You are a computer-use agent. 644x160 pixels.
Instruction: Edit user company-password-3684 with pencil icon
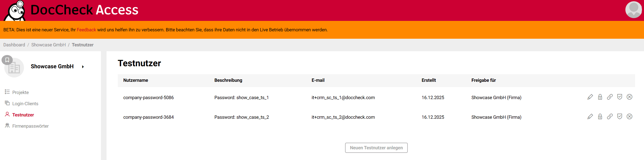pos(590,116)
